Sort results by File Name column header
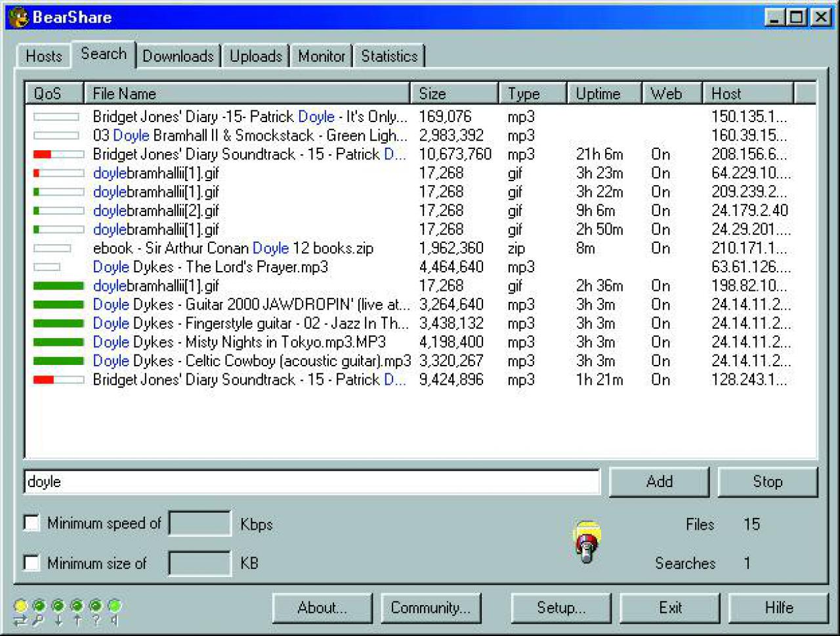 (x=247, y=94)
